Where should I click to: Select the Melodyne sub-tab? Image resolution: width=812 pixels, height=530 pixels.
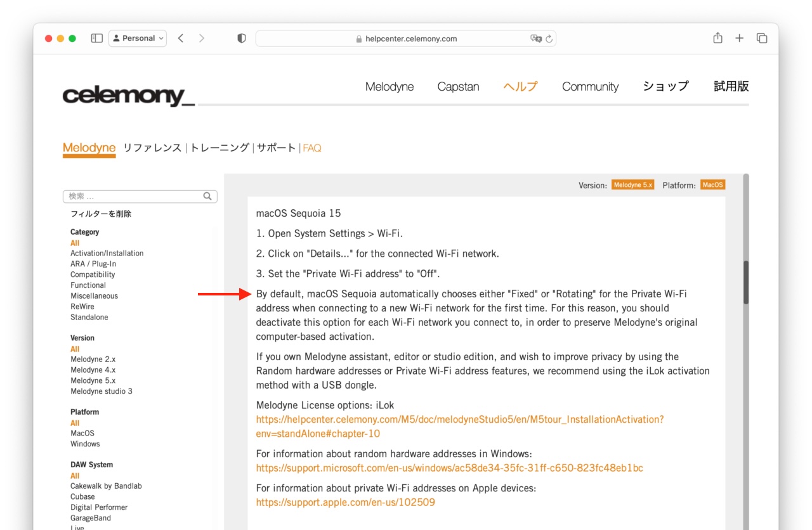coord(89,148)
